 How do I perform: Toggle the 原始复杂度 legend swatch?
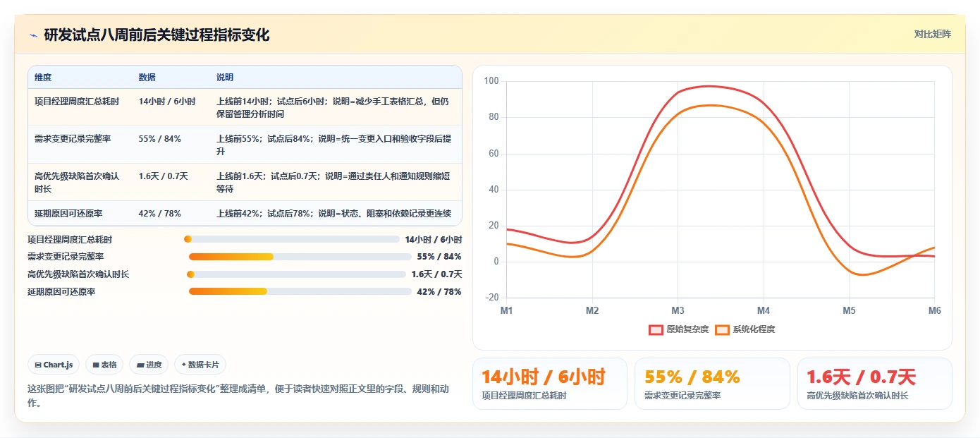pos(656,329)
